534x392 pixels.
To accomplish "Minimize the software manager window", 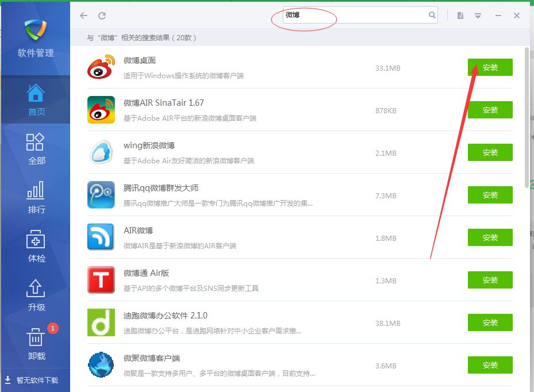I will (x=498, y=16).
